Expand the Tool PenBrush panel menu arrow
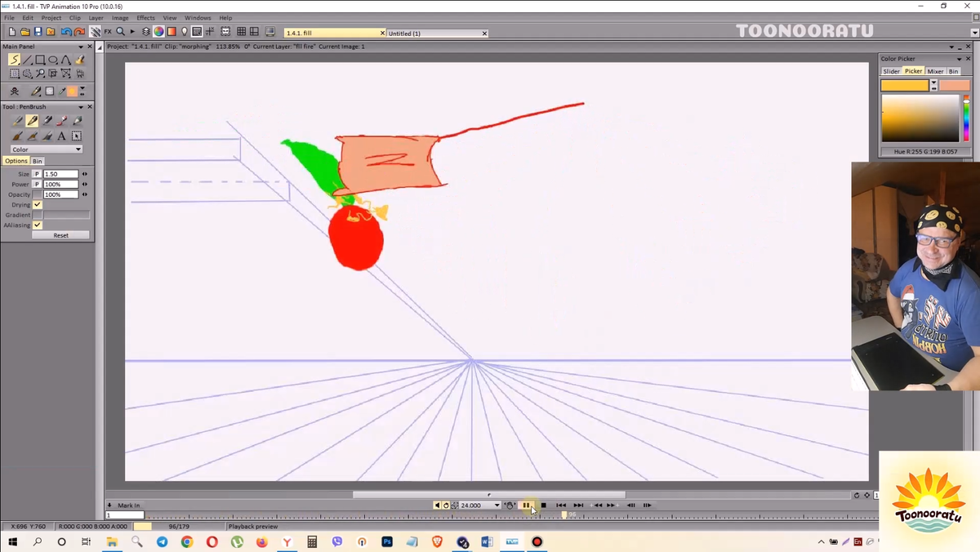 click(x=81, y=107)
